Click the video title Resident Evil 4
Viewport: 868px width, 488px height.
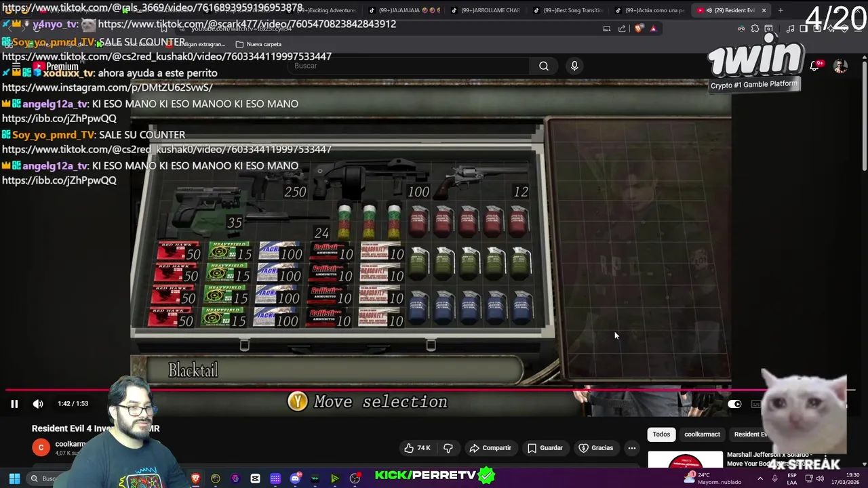96,428
